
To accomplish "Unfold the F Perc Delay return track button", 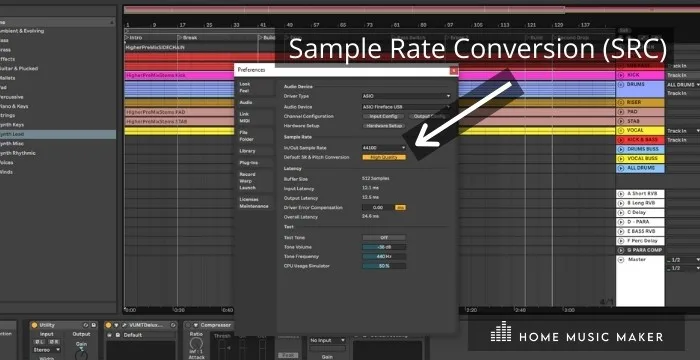I will 621,241.
